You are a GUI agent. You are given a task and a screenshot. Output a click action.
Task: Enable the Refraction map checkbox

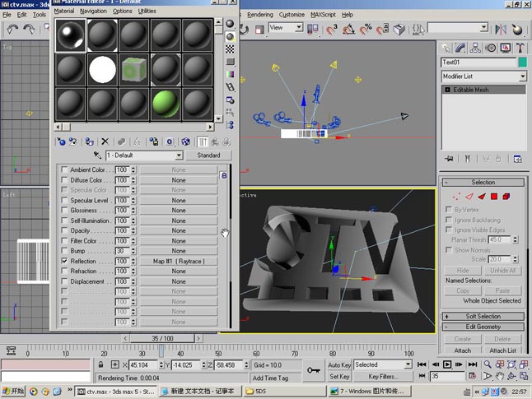[64, 271]
